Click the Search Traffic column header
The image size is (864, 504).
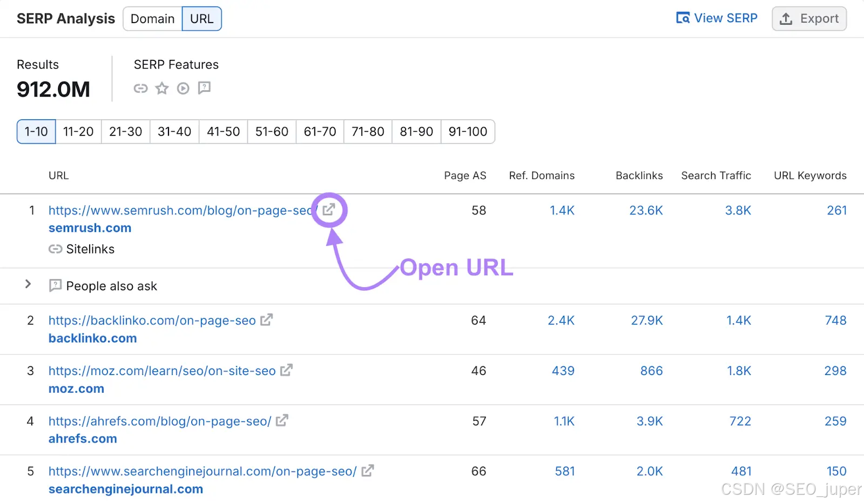click(x=716, y=175)
